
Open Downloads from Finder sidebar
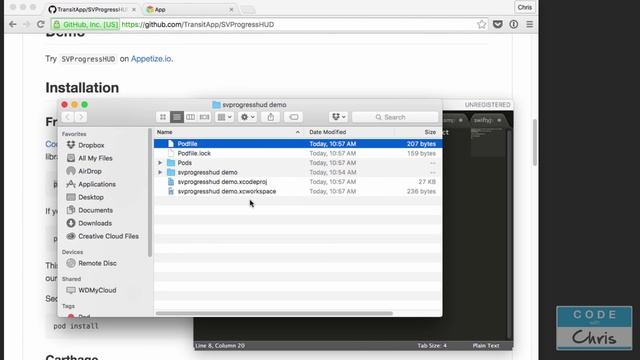(x=95, y=223)
